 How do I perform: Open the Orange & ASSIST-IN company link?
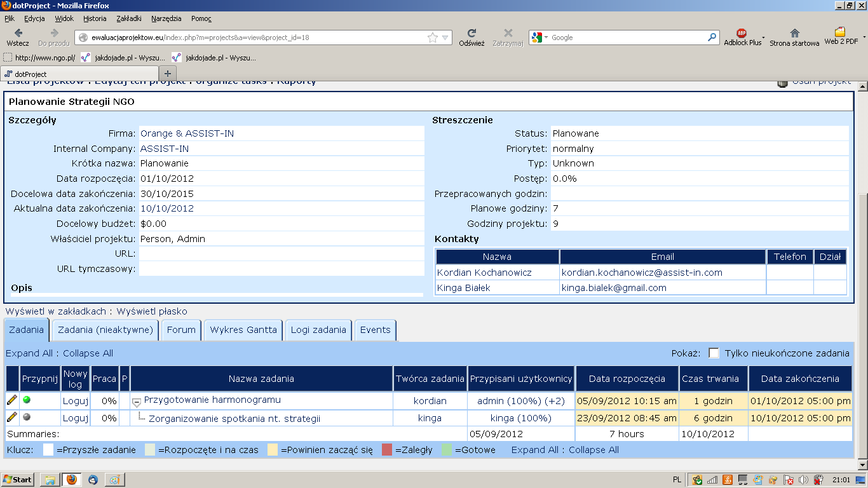pos(187,133)
